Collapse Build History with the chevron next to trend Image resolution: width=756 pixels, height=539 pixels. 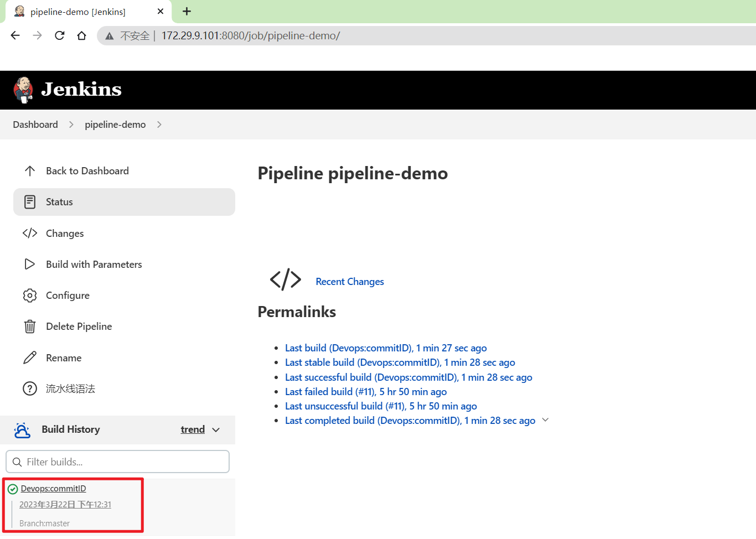(216, 430)
